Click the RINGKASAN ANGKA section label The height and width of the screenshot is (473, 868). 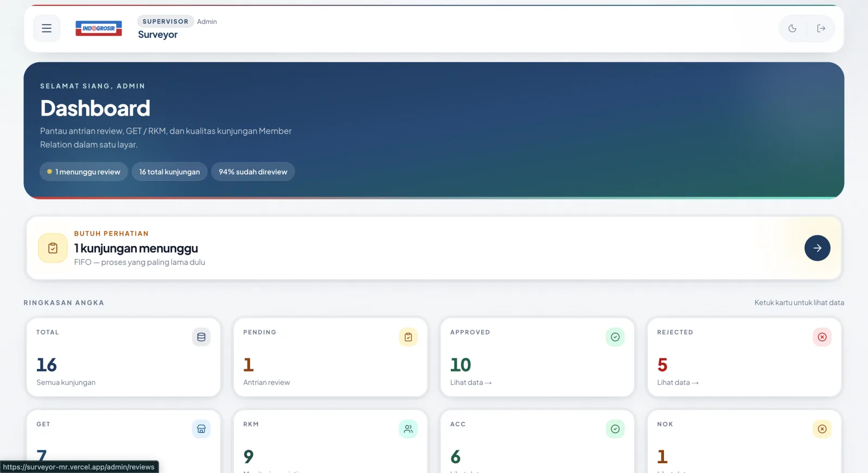tap(64, 303)
